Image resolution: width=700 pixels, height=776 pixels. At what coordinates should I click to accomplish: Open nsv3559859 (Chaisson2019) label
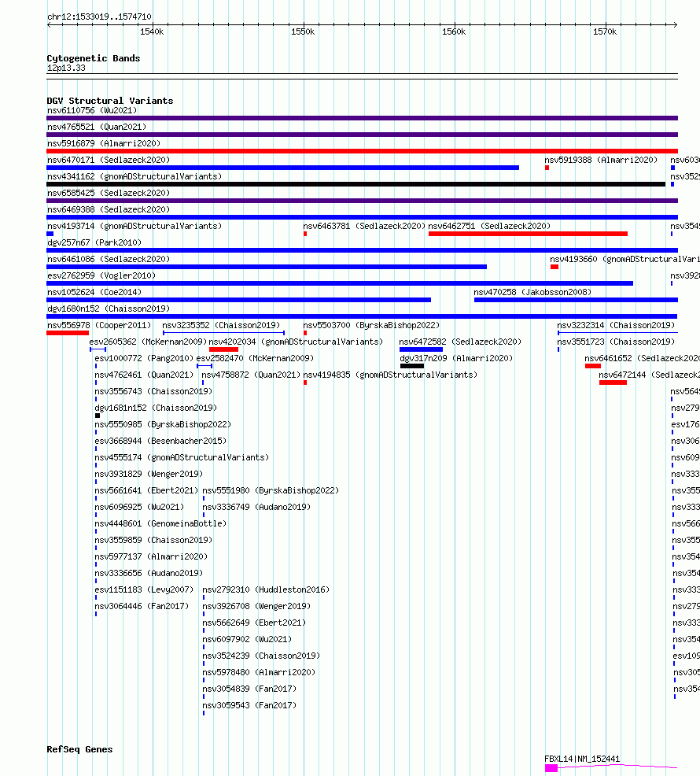[x=153, y=540]
